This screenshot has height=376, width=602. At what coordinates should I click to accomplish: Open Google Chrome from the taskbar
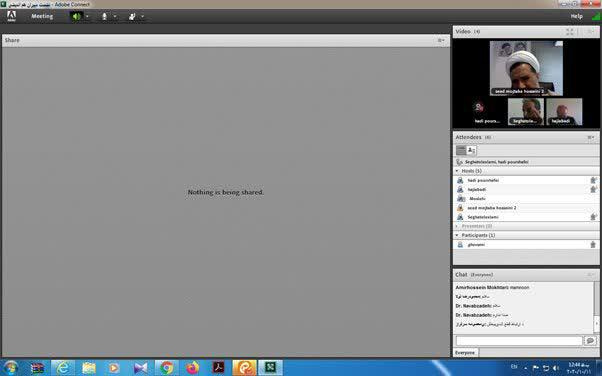(167, 368)
